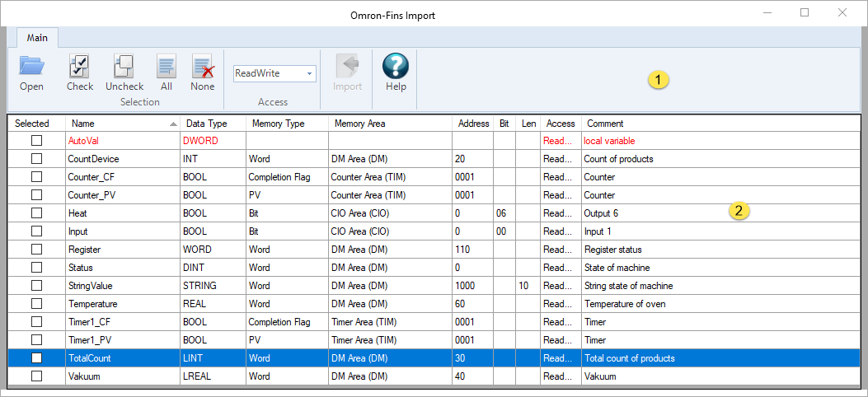The height and width of the screenshot is (397, 868).
Task: Select the CountDevice name cell
Action: point(122,159)
